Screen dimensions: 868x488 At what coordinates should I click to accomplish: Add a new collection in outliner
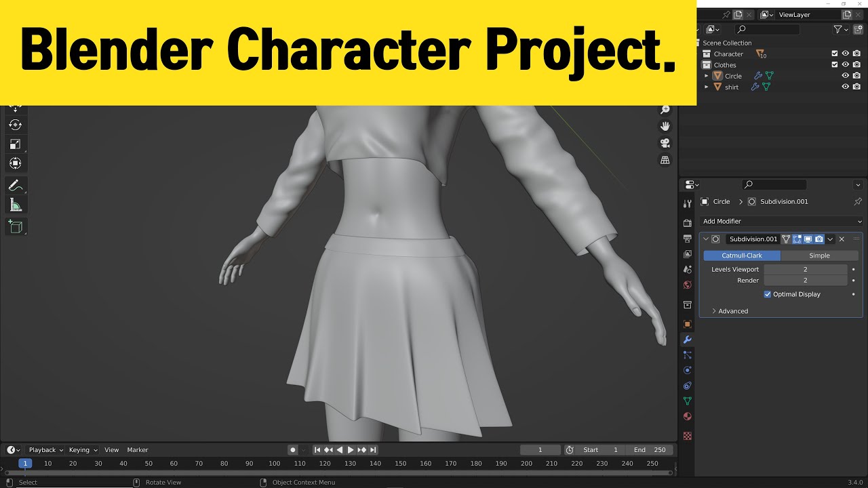[859, 29]
